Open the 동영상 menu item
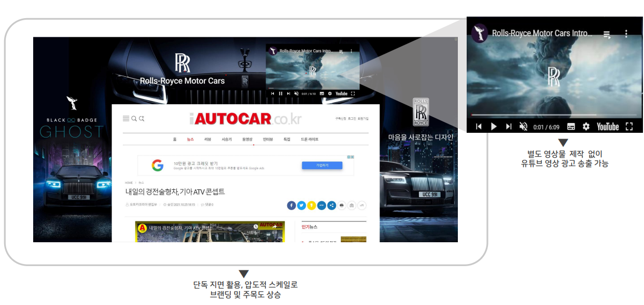 coord(247,140)
